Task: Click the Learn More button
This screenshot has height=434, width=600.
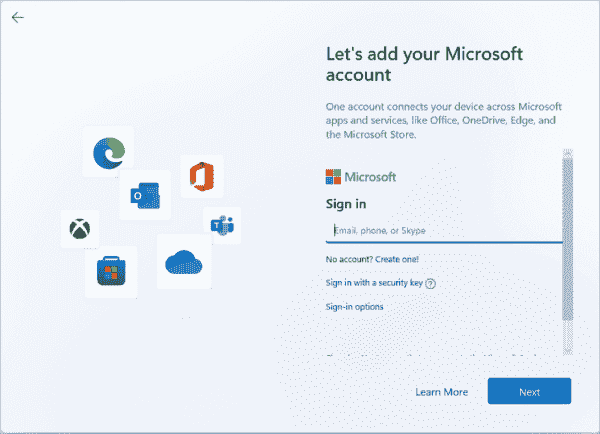Action: coord(442,392)
